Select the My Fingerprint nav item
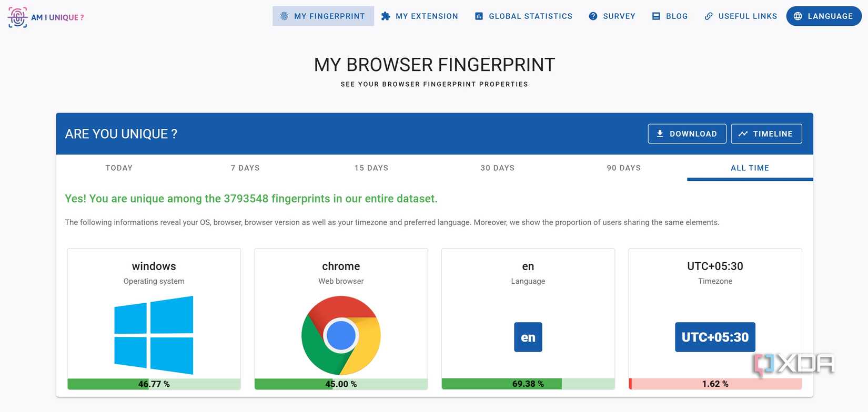The height and width of the screenshot is (412, 868). click(x=323, y=16)
